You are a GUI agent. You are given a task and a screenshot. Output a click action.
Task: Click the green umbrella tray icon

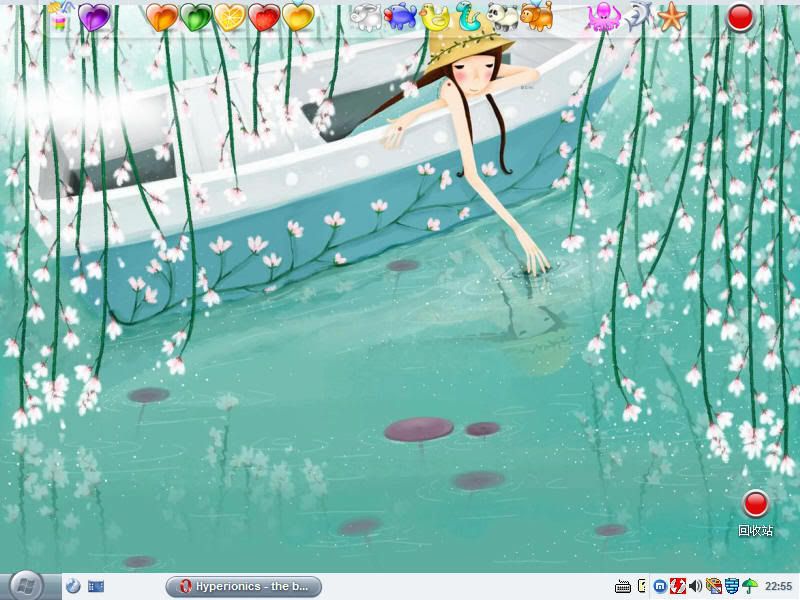749,586
